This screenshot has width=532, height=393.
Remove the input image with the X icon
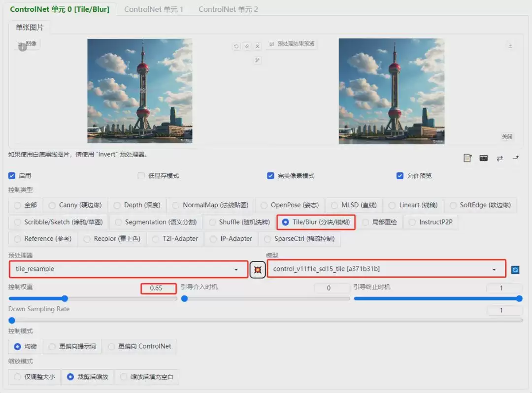258,46
